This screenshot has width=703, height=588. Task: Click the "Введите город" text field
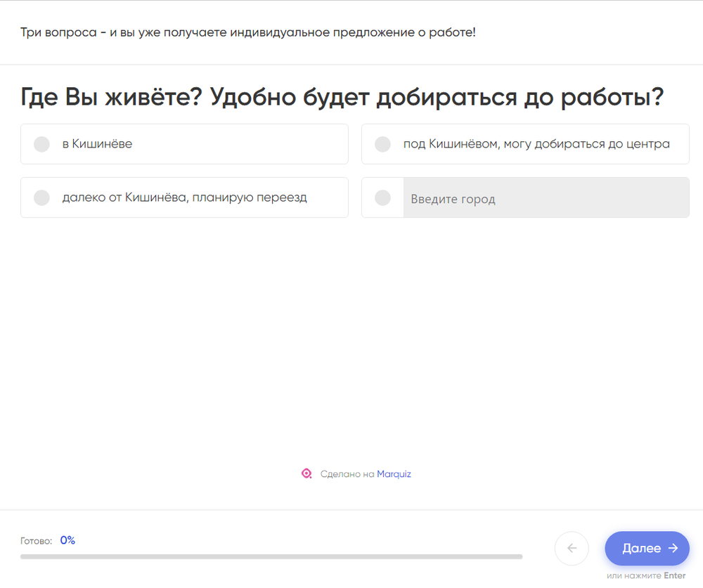[x=546, y=198]
